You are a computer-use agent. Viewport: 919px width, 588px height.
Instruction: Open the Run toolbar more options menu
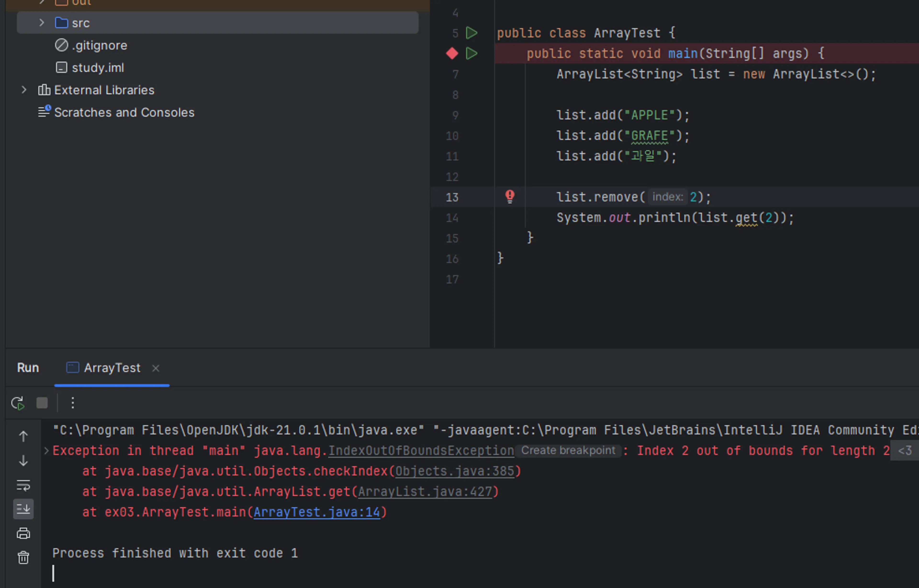click(73, 403)
